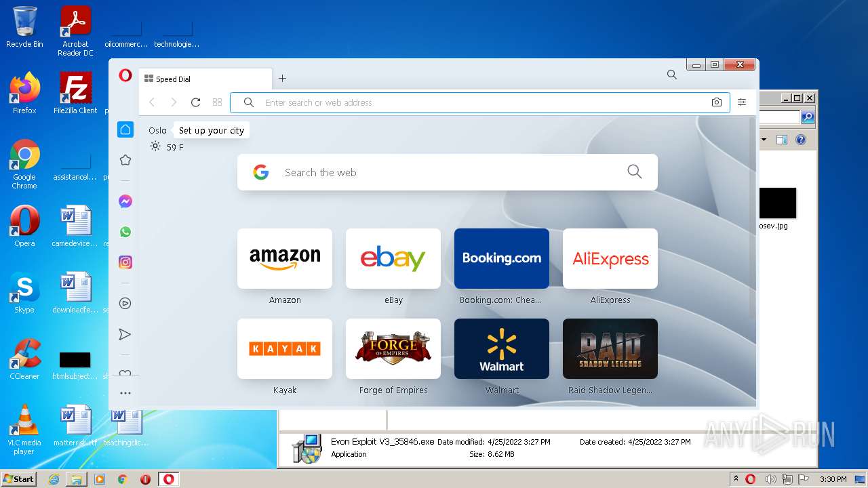
Task: Toggle Explorer preview pane icon
Action: click(x=781, y=140)
